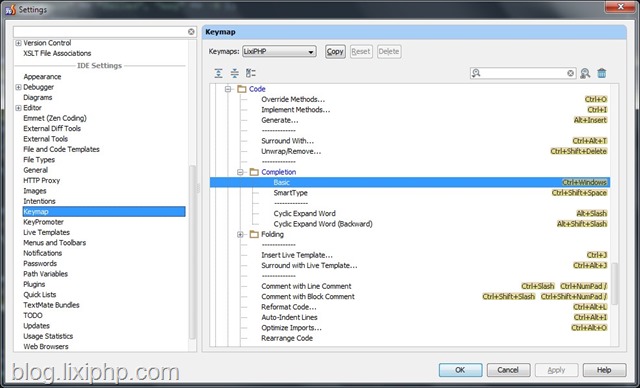Click the Collapse All icon in keymap toolbar
Image resolution: width=640 pixels, height=388 pixels.
click(x=234, y=73)
